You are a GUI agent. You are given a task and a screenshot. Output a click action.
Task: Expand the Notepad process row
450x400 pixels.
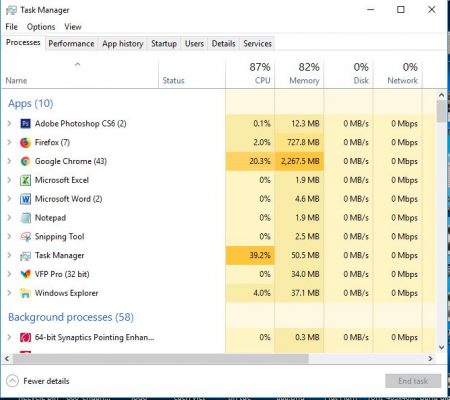9,218
